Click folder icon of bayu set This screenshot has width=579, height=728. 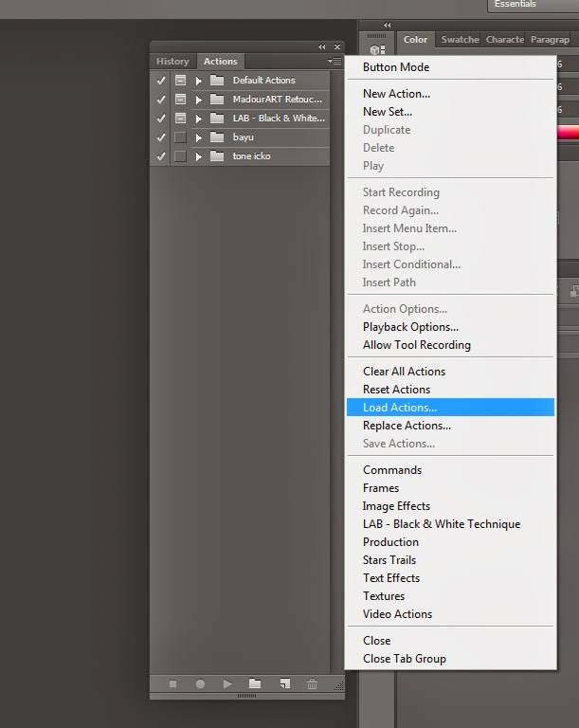coord(217,136)
